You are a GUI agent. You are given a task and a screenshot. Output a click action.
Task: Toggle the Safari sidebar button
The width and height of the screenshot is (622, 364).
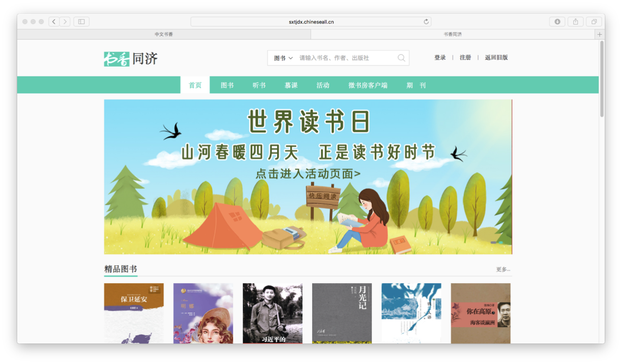[81, 22]
